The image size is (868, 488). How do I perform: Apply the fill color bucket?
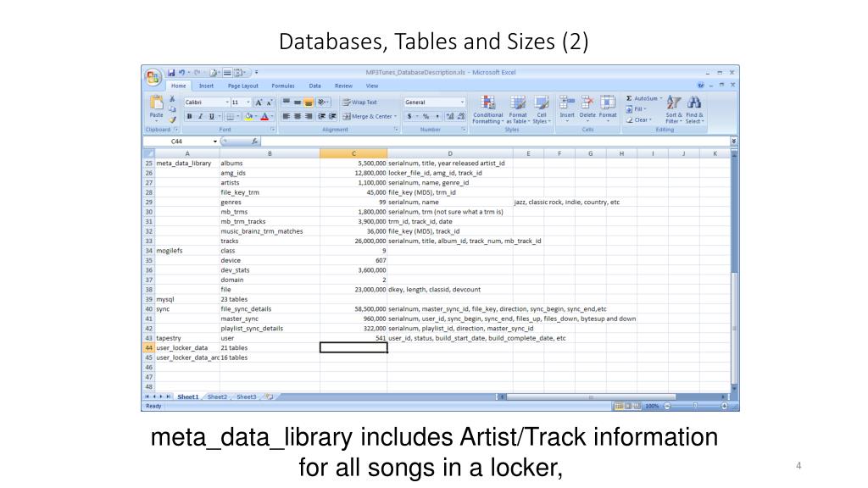pos(248,116)
